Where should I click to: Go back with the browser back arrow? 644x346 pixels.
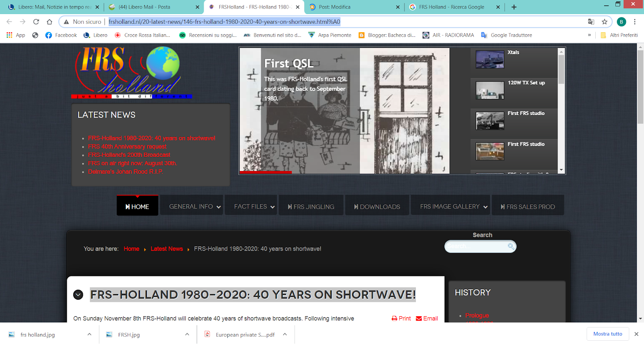9,22
